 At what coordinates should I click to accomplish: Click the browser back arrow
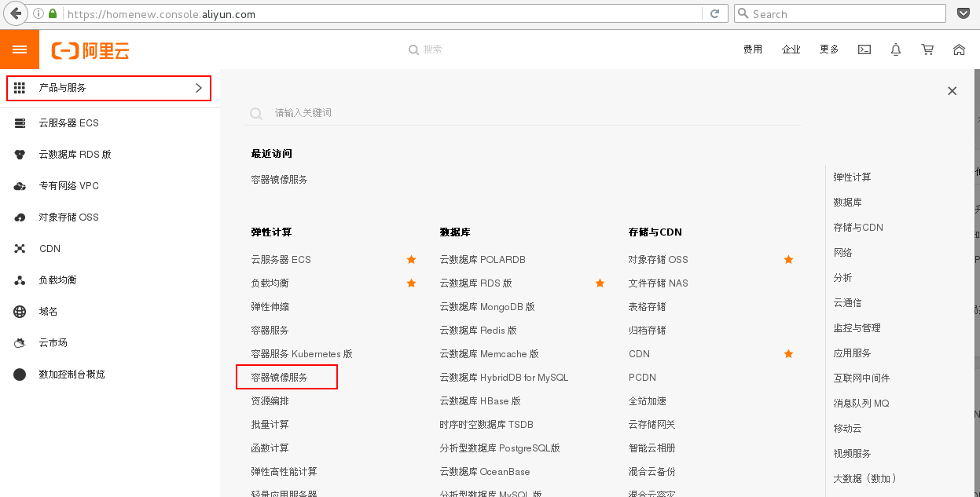pyautogui.click(x=16, y=13)
